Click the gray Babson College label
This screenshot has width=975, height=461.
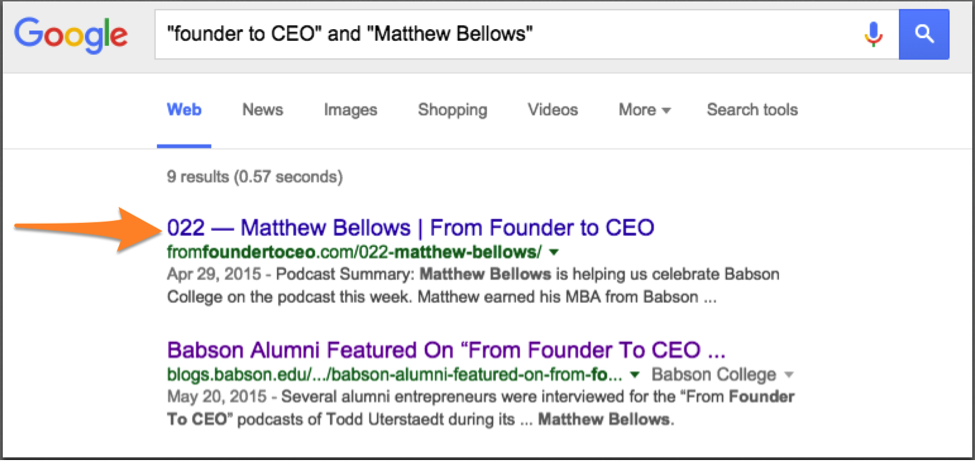point(713,375)
